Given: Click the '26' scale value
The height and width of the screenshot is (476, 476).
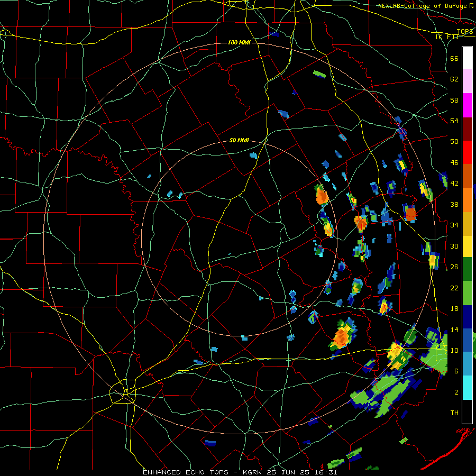Looking at the screenshot, I should click(x=454, y=267).
